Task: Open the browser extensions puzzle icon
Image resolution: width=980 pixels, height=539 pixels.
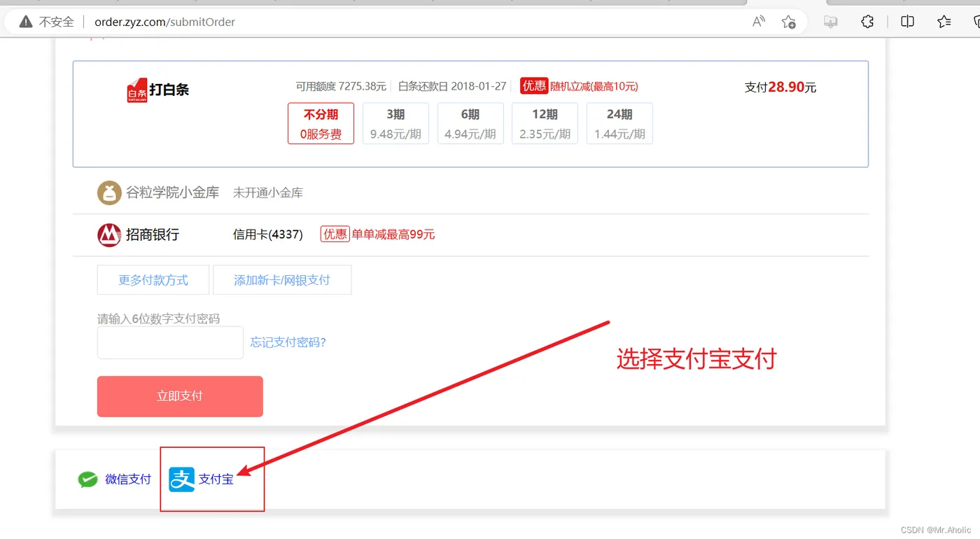Action: click(x=867, y=22)
